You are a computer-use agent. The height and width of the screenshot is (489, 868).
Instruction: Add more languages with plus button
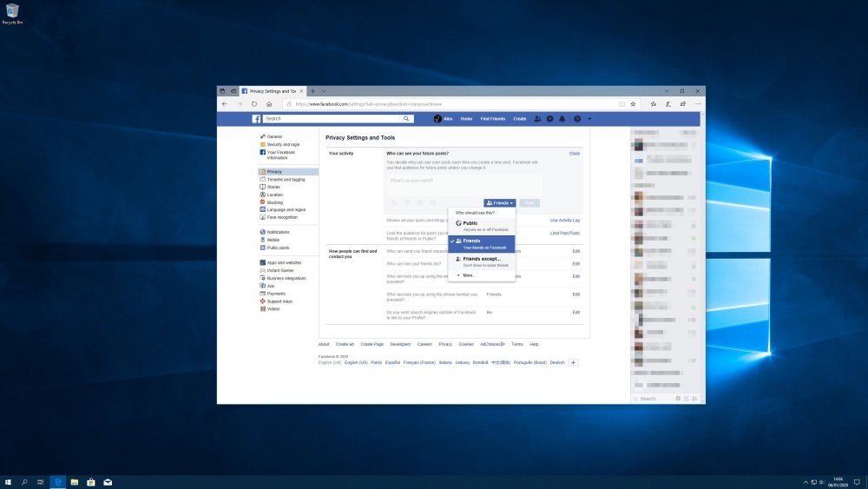[x=573, y=362]
